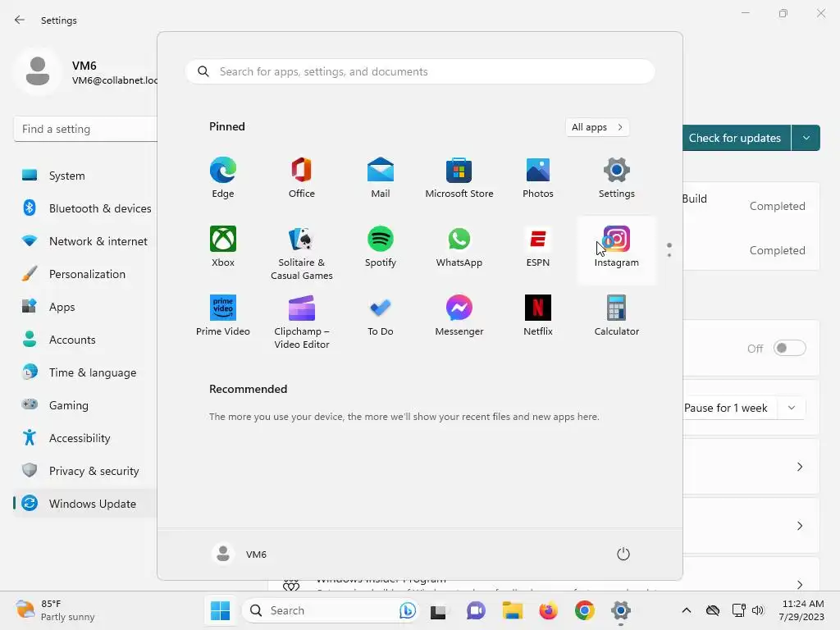
Task: Select Pause for 1 week
Action: (x=725, y=408)
